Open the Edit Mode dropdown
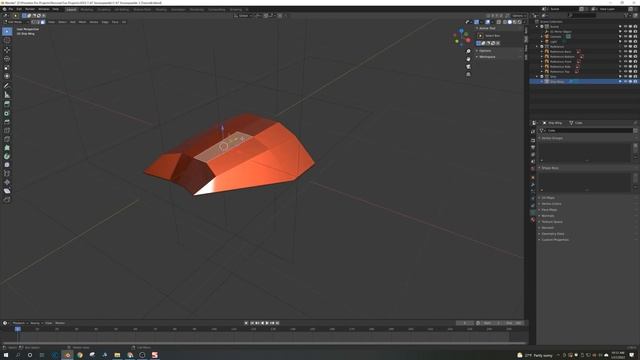This screenshot has width=640, height=360. tap(16, 22)
